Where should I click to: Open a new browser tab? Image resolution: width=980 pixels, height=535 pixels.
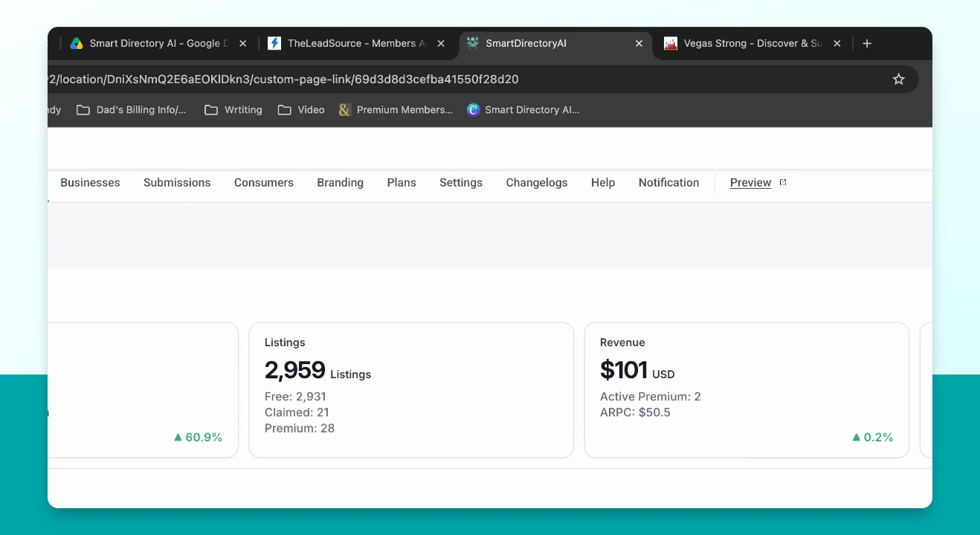tap(867, 44)
